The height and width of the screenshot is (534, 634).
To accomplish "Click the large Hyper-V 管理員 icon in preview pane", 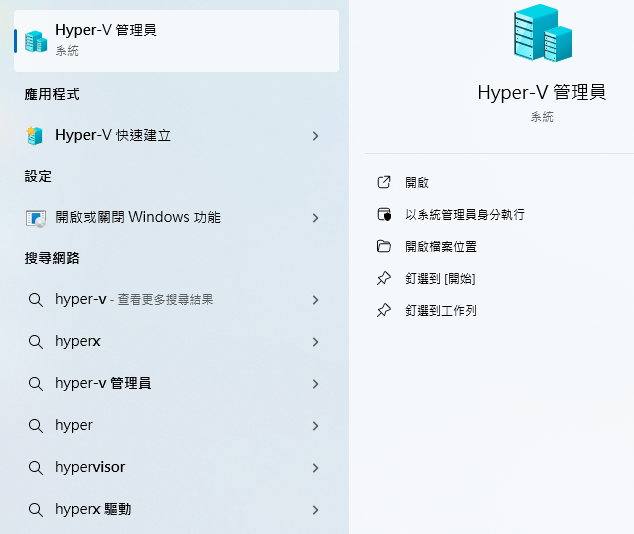I will [543, 33].
